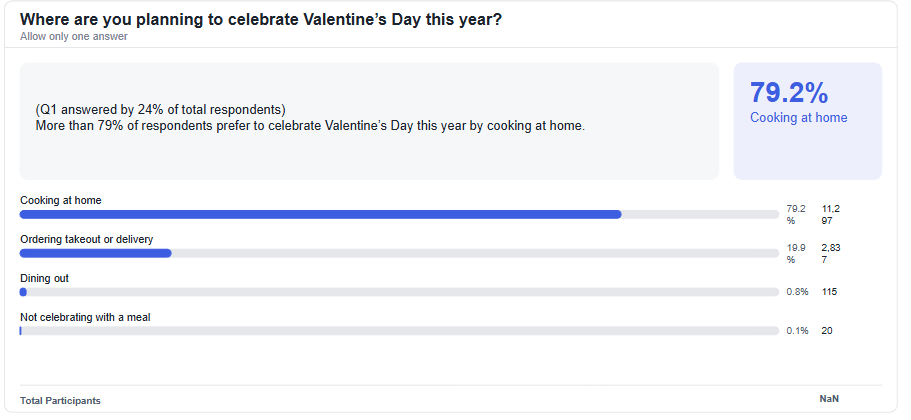Click the Total Participants label
Image resolution: width=911 pixels, height=420 pixels.
click(x=60, y=400)
